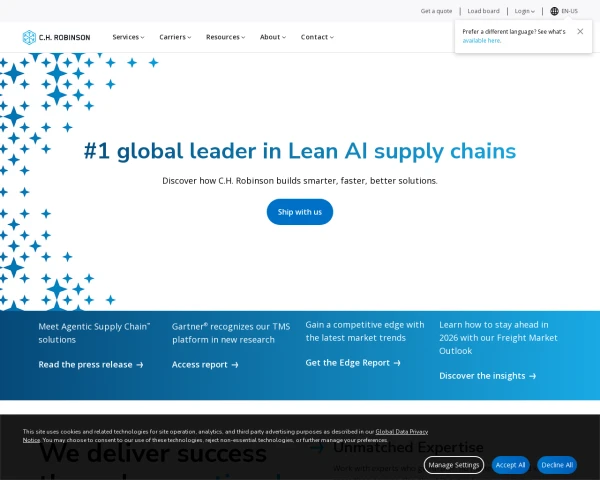Click the Get a quote link
The width and height of the screenshot is (600, 480).
click(436, 11)
